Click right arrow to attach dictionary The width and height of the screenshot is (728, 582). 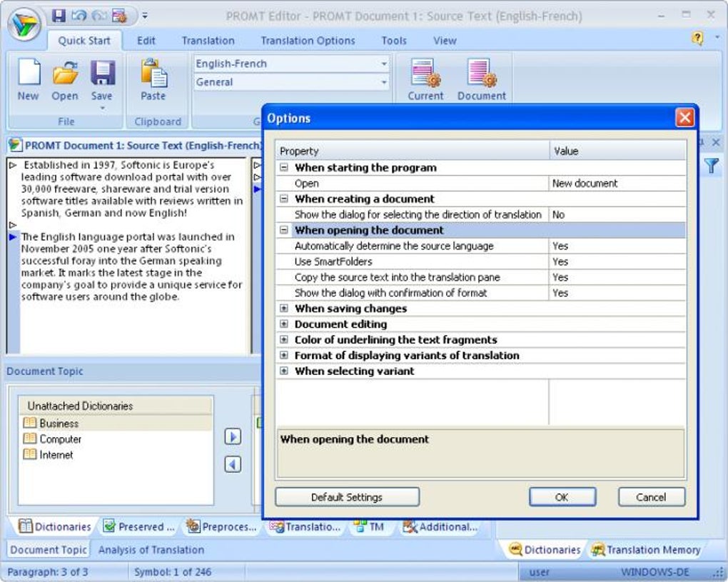(233, 436)
